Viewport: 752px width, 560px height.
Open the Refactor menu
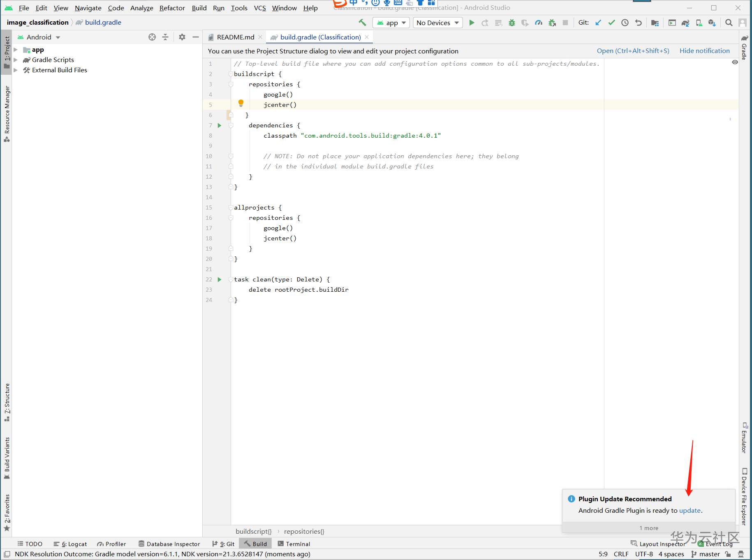172,8
